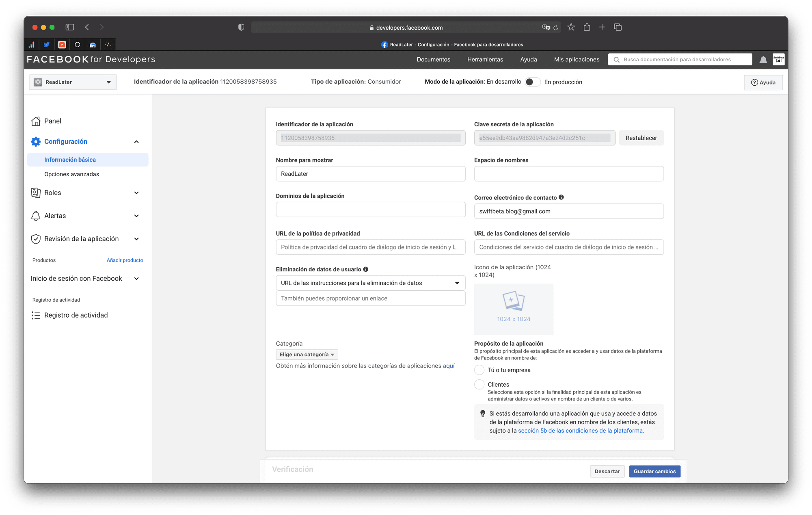Click the Panel house icon in the sidebar
The height and width of the screenshot is (515, 812).
36,121
